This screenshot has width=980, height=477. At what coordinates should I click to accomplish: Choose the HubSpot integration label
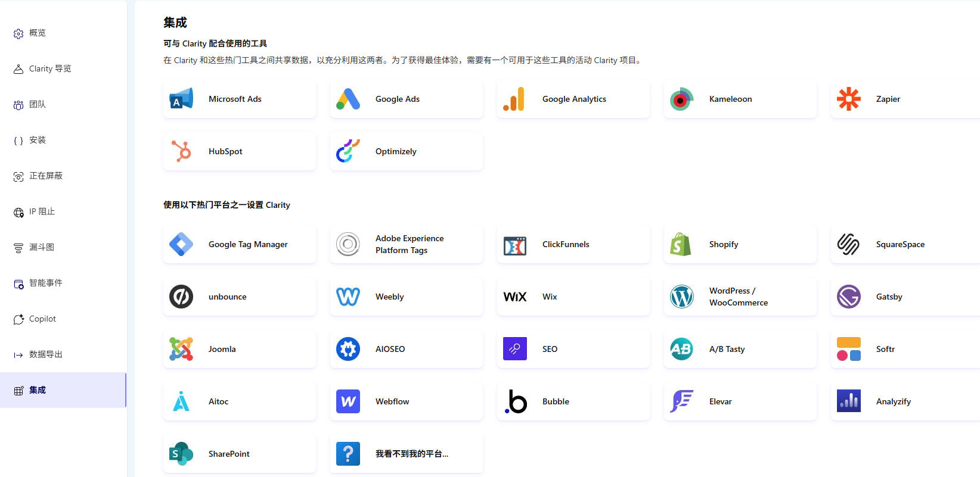click(x=225, y=151)
